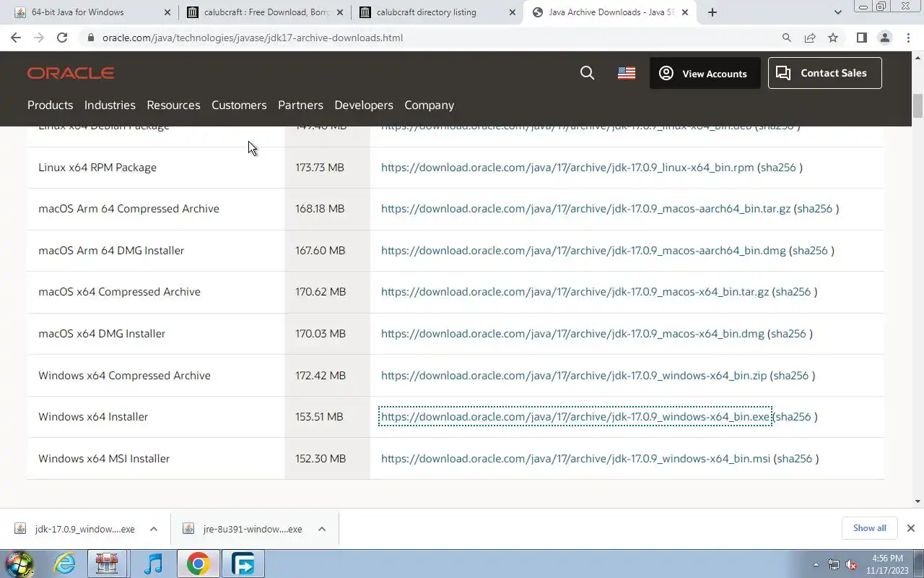
Task: Open the tab search dropdown arrow
Action: (x=837, y=12)
